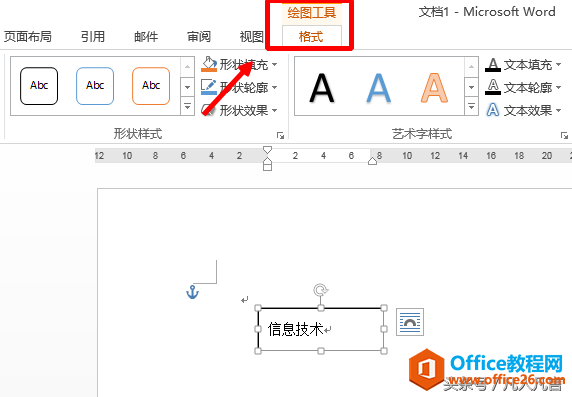Viewport: 572px width, 397px height.
Task: Click shape styles gallery down arrow
Action: [188, 87]
